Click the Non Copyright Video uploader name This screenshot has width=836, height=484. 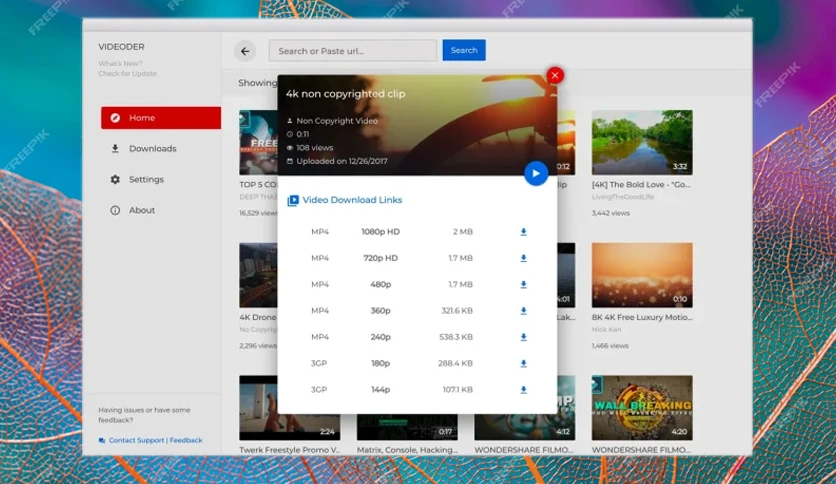click(337, 121)
